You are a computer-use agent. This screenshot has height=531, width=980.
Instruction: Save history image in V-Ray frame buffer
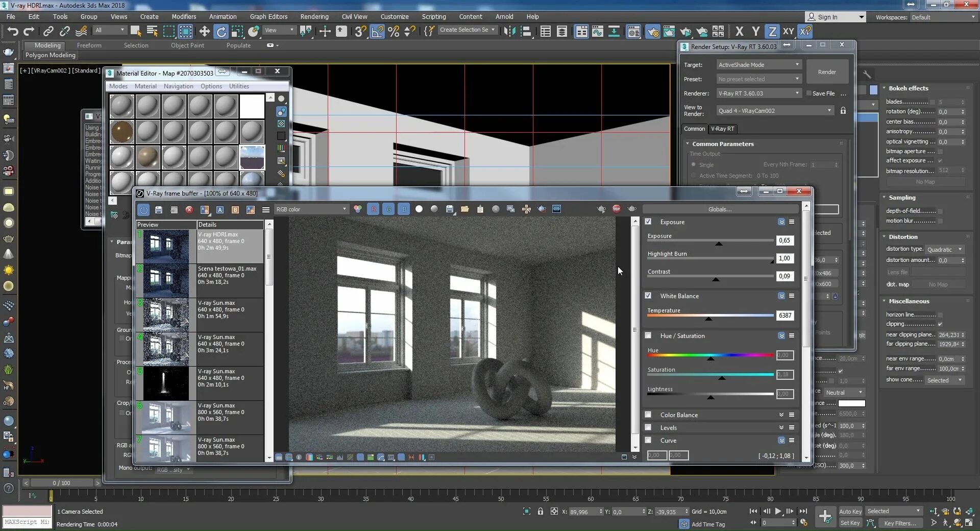point(159,209)
